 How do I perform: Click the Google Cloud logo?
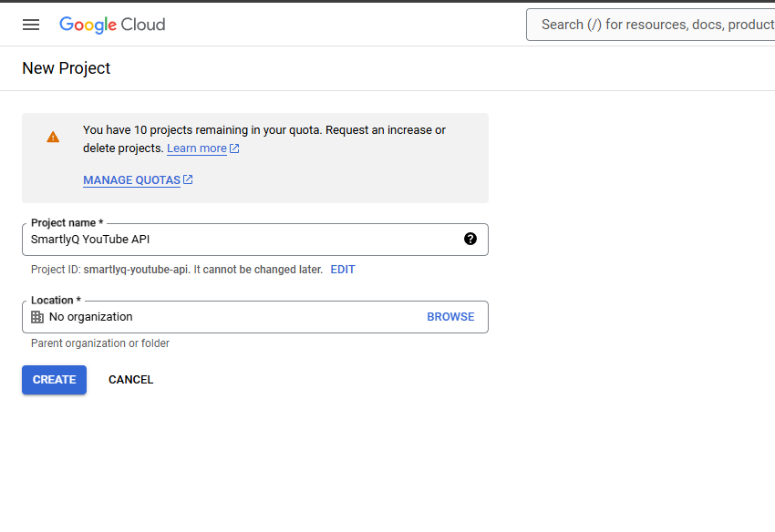tap(112, 25)
